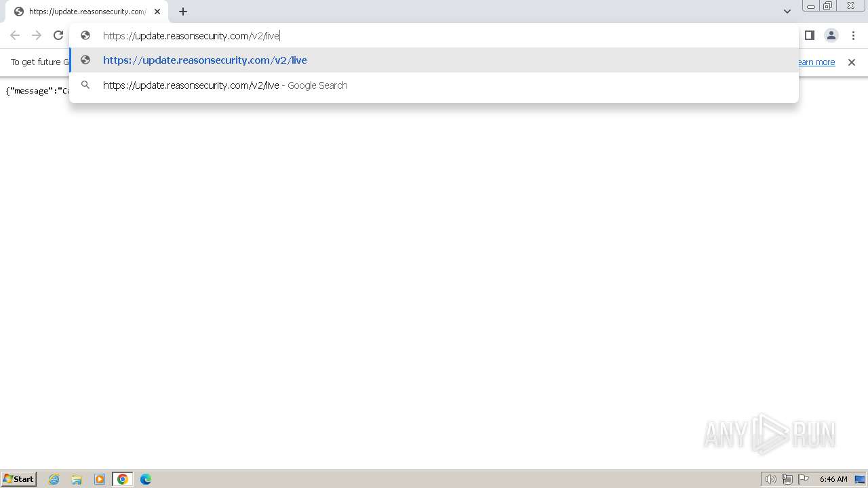Open a new tab with plus icon
Screen dimensions: 868x488
click(x=183, y=12)
